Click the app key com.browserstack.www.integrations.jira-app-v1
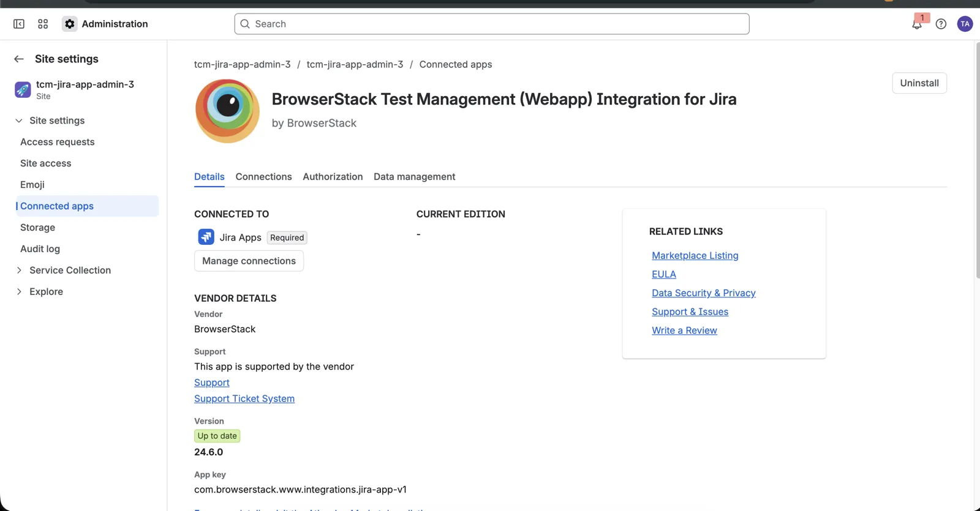This screenshot has height=511, width=980. coord(301,490)
